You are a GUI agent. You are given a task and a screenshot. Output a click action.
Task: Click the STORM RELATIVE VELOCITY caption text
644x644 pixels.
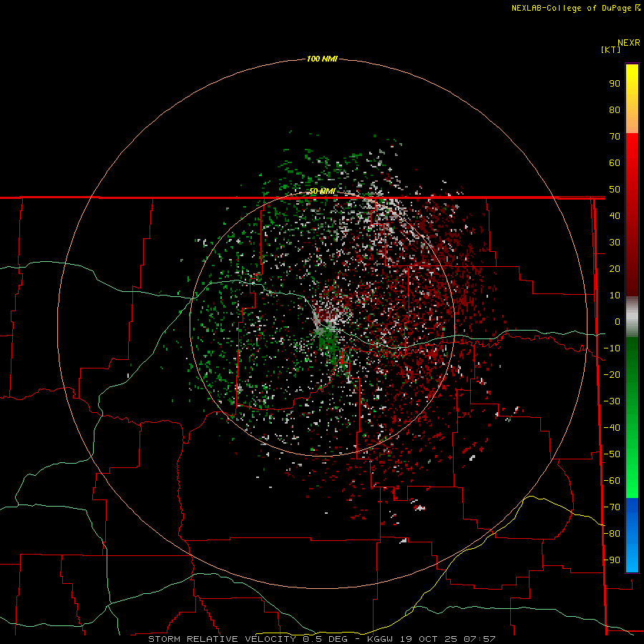point(223,639)
